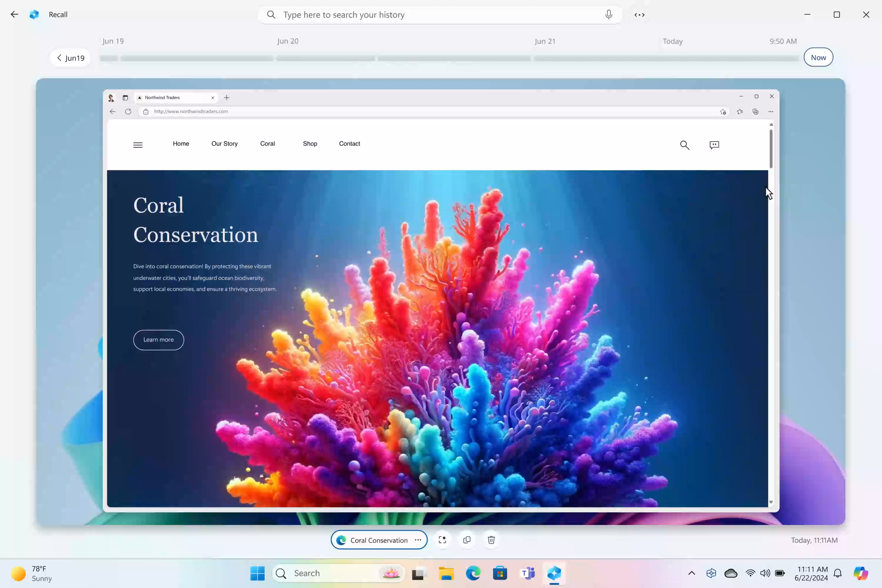Delete snapshot with the trash icon
The width and height of the screenshot is (882, 588).
pyautogui.click(x=491, y=539)
